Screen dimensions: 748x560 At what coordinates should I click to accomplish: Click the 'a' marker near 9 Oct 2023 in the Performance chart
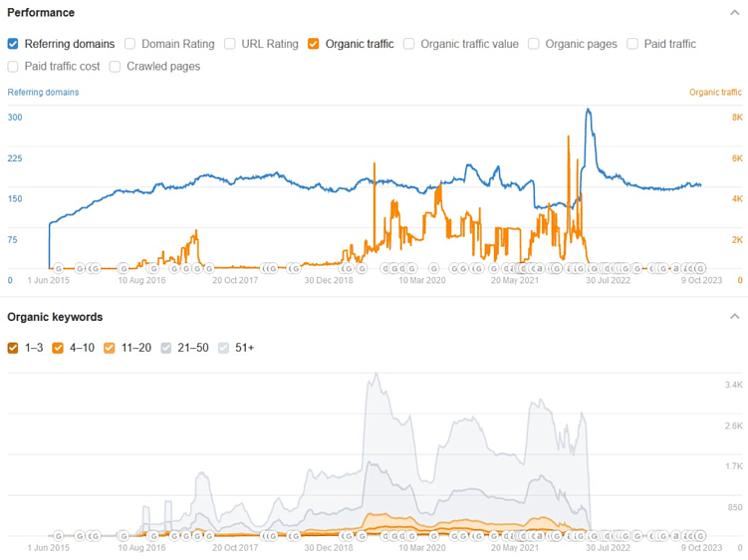pyautogui.click(x=675, y=269)
